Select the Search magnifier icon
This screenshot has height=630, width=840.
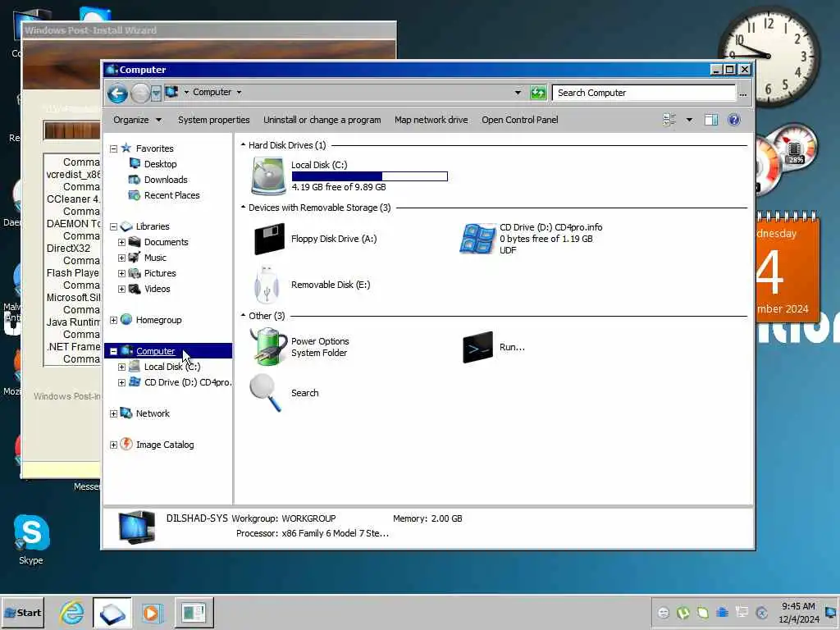[x=266, y=393]
